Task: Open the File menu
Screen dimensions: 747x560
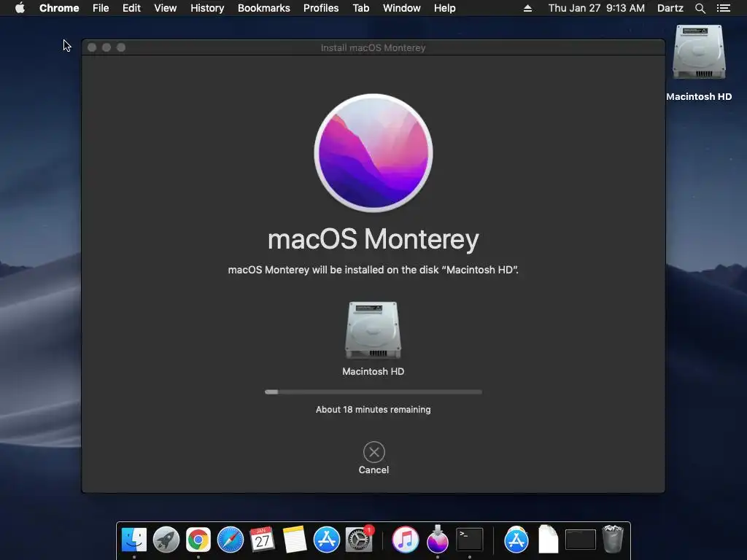Action: pos(101,8)
